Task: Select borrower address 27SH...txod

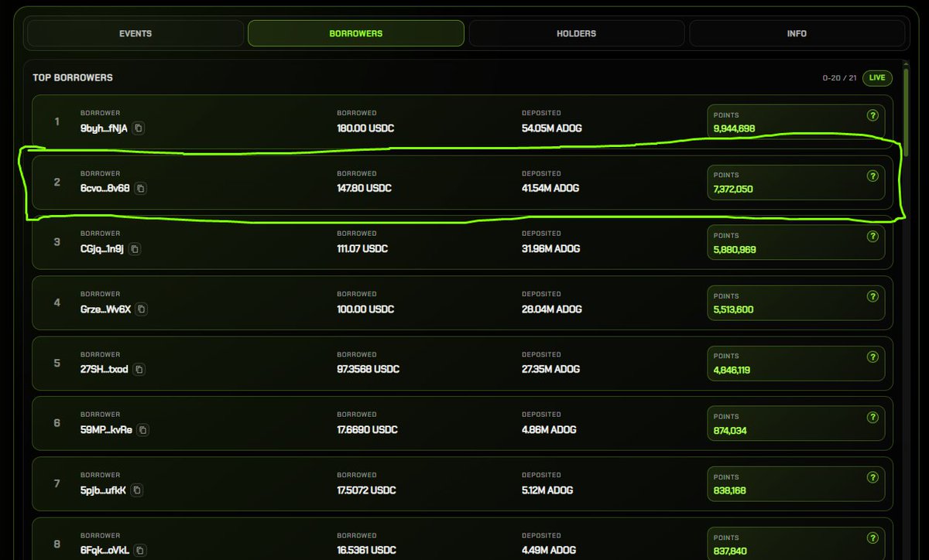Action: 105,370
